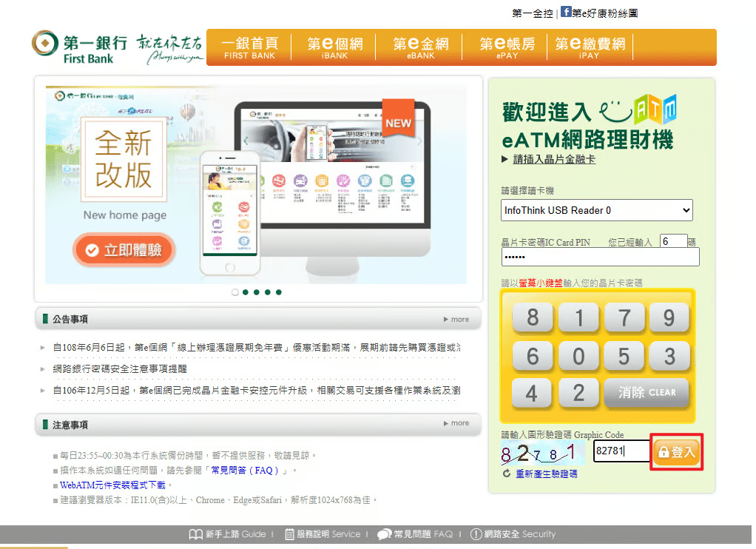Click the 登入 login button
The height and width of the screenshot is (549, 756).
pyautogui.click(x=676, y=452)
